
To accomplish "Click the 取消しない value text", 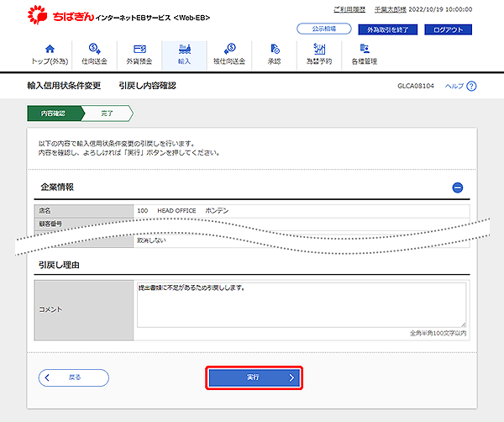I will pyautogui.click(x=151, y=240).
